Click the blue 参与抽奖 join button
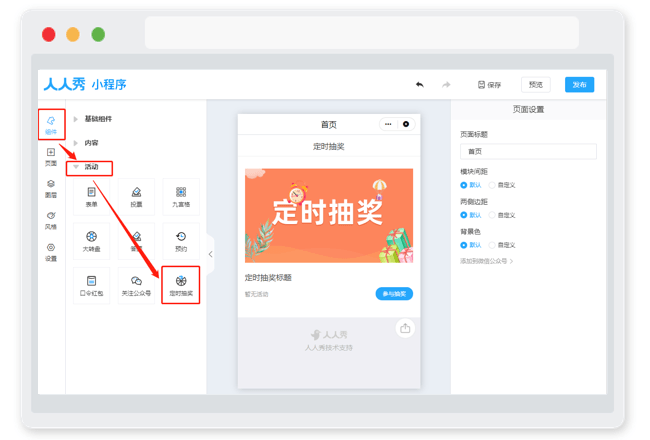650x440 pixels. click(x=394, y=294)
